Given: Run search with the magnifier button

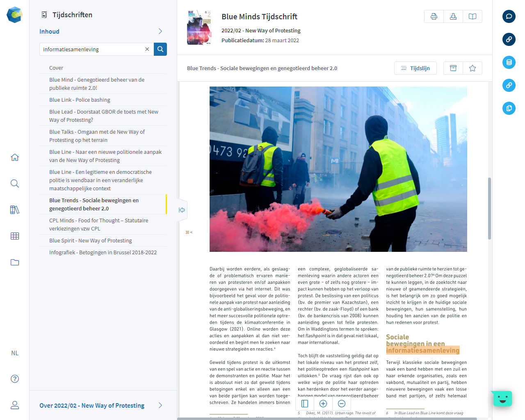Looking at the screenshot, I should [160, 49].
